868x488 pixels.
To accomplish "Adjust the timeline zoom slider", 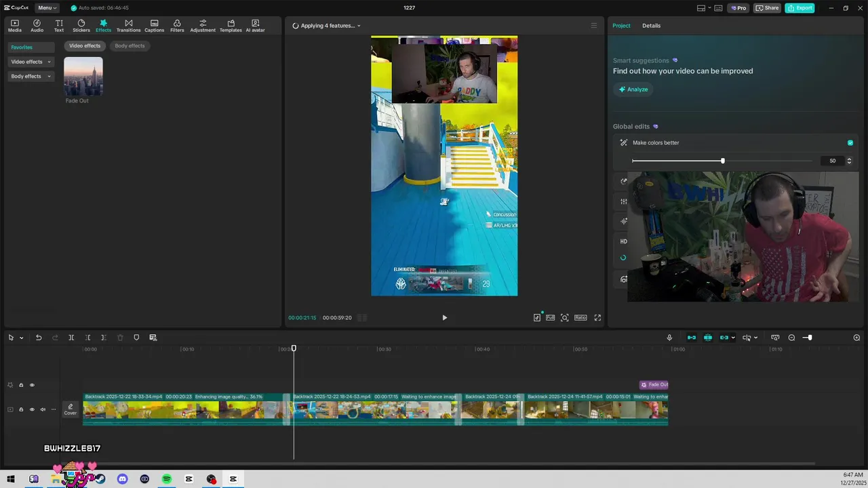I will click(808, 338).
